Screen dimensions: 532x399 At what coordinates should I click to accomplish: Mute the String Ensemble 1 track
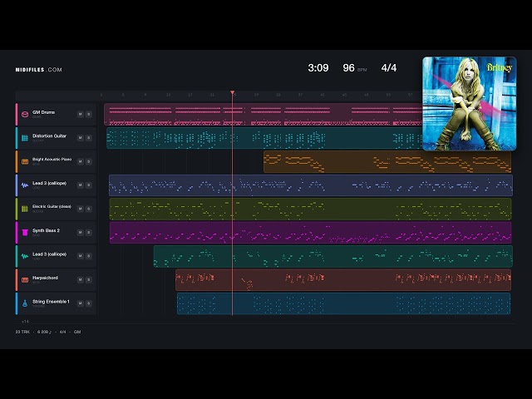click(x=80, y=303)
